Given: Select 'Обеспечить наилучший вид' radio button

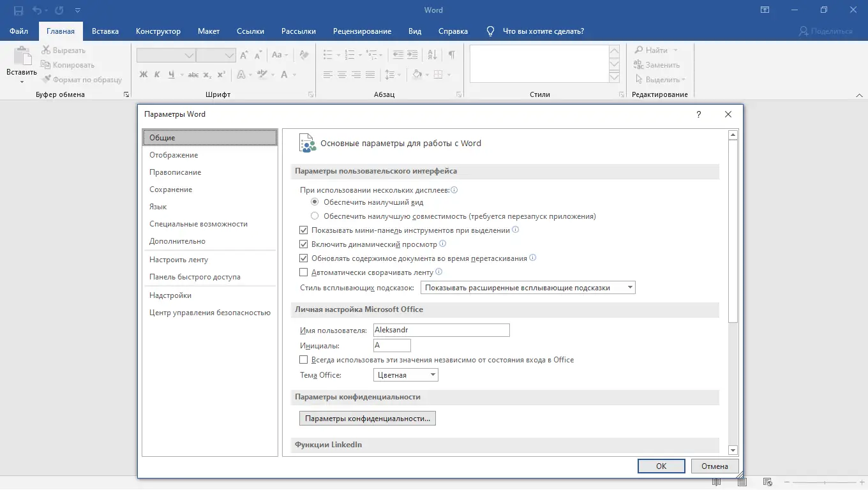Looking at the screenshot, I should (x=315, y=202).
